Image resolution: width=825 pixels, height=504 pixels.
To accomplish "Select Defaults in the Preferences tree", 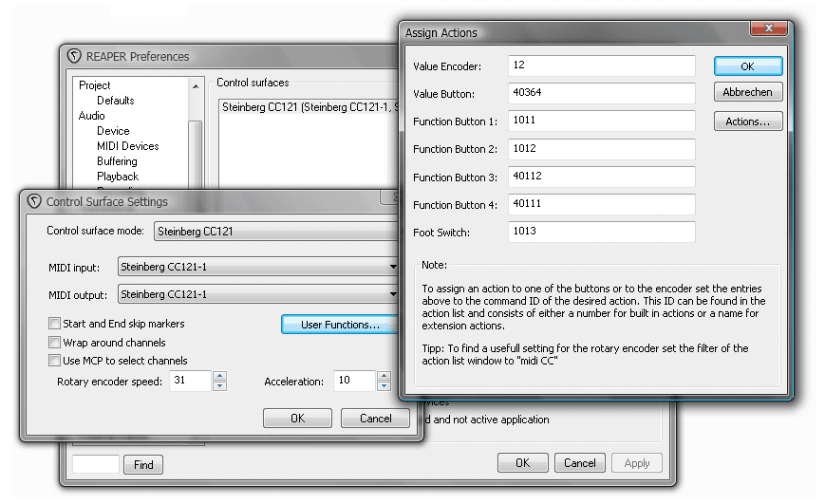I will [115, 101].
